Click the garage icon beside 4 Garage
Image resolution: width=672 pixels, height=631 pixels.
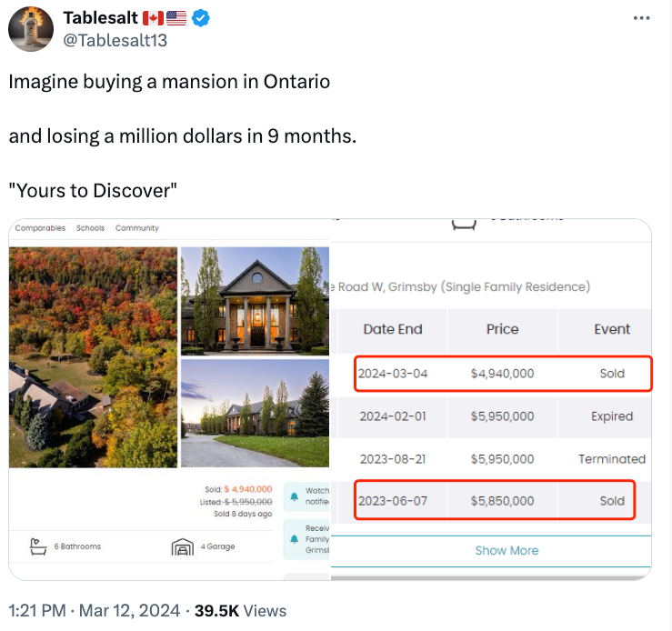click(x=183, y=546)
